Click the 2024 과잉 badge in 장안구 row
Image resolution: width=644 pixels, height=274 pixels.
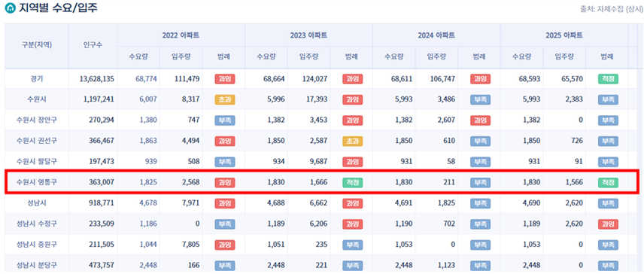point(480,120)
